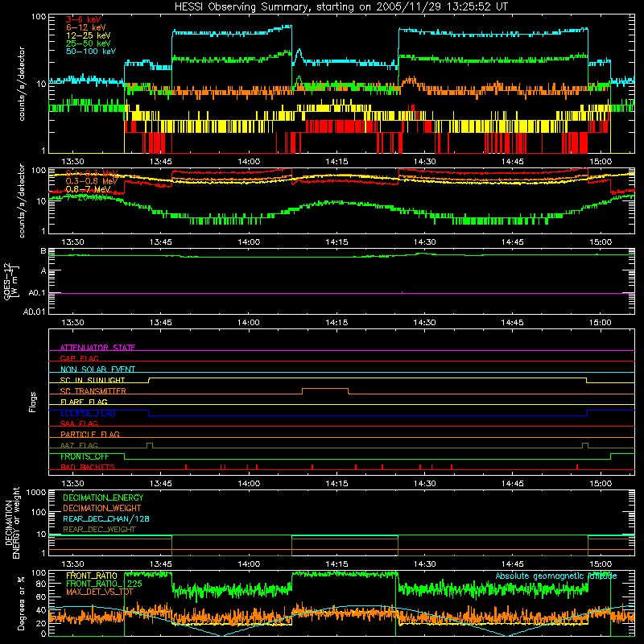Click the 14:30 time label below the decimation panel

[x=424, y=564]
